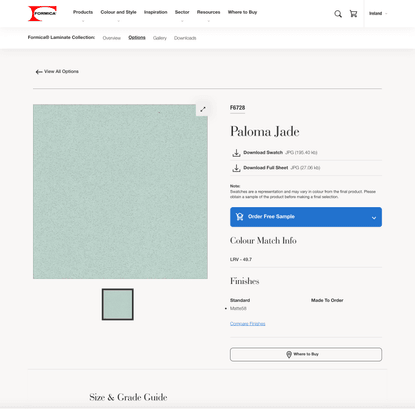This screenshot has width=415, height=415.
Task: Click the Standard finishes label
Action: pos(240,300)
